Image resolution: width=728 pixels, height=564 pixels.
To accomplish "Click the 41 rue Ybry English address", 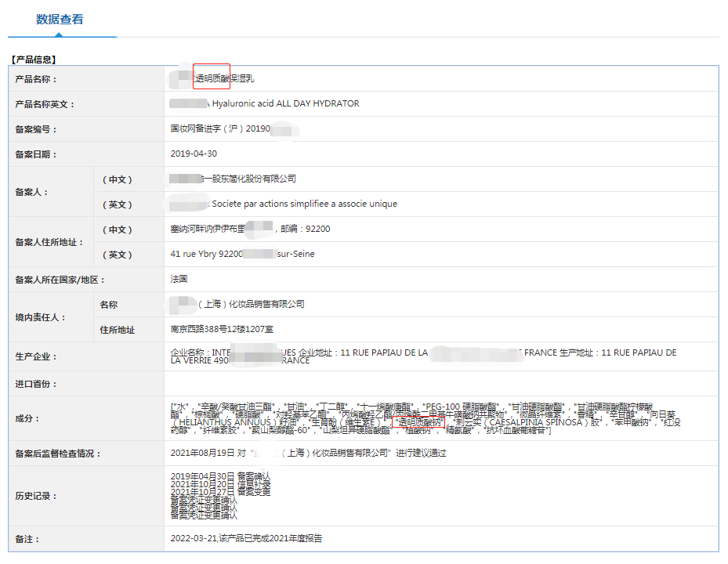I will pos(243,254).
